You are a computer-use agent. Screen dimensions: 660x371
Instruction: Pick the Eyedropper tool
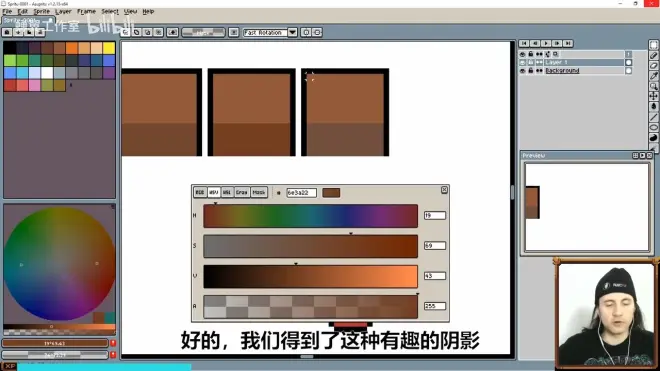click(654, 76)
